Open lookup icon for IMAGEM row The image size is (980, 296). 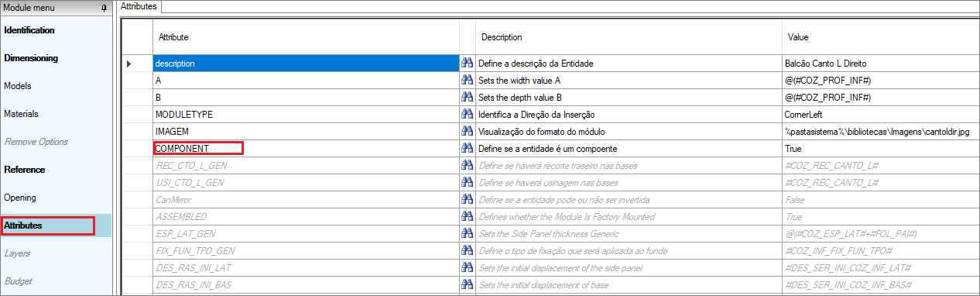(468, 131)
